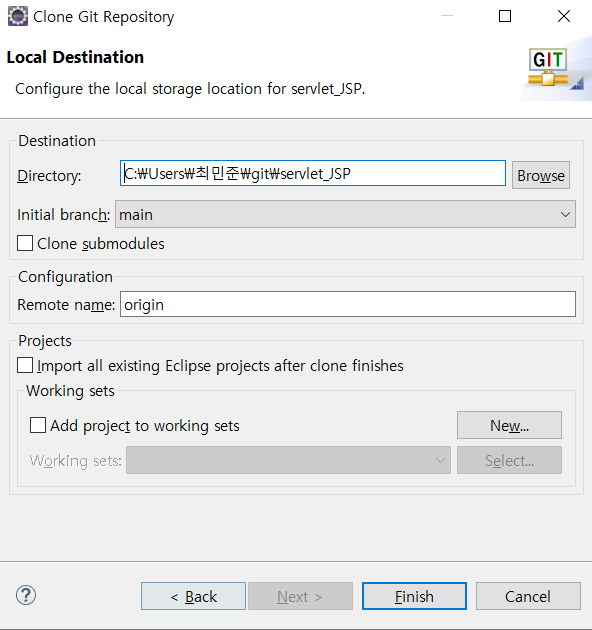The height and width of the screenshot is (630, 592).
Task: Cancel the Clone Git Repository dialog
Action: pos(528,596)
